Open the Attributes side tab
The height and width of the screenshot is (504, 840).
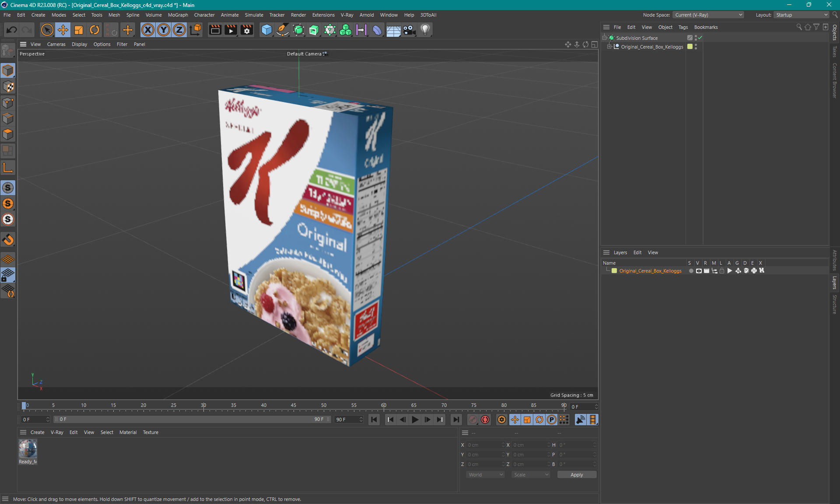click(835, 260)
